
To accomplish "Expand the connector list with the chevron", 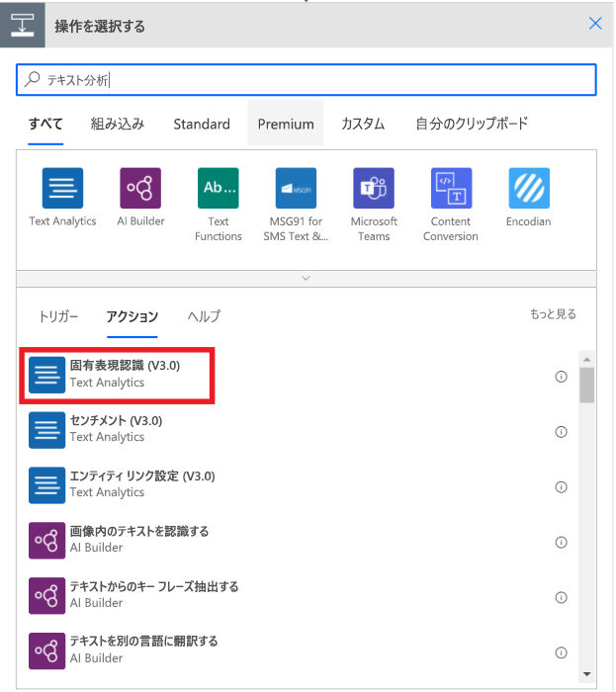I will pyautogui.click(x=306, y=278).
